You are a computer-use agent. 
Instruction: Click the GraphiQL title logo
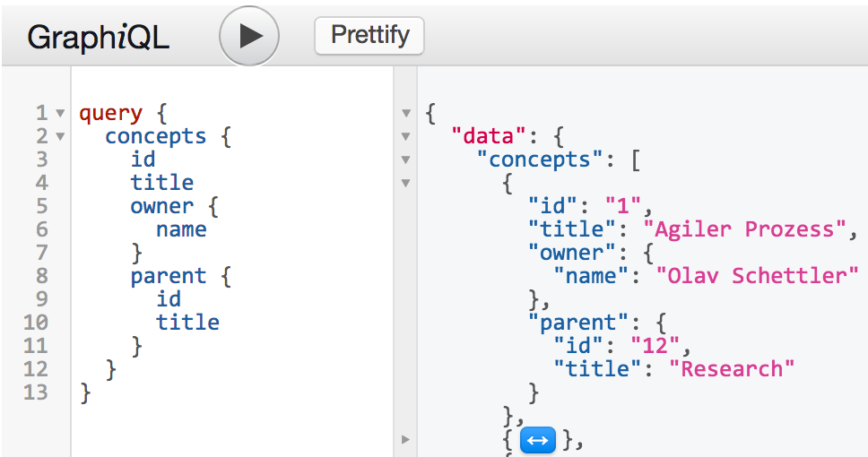pyautogui.click(x=98, y=38)
